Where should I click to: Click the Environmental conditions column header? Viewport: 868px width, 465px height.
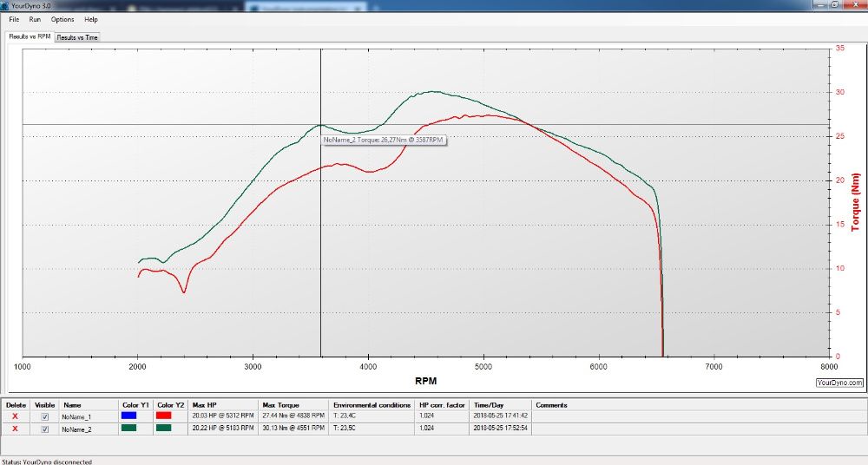372,405
